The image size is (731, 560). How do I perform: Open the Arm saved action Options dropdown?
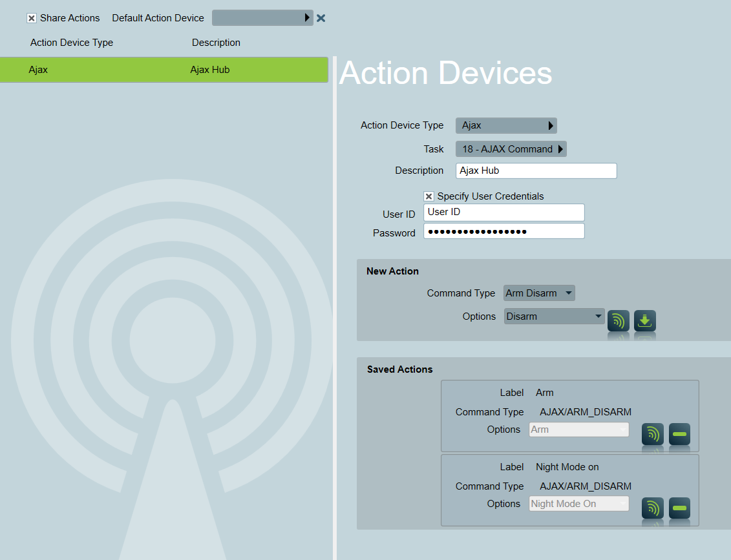pyautogui.click(x=579, y=430)
